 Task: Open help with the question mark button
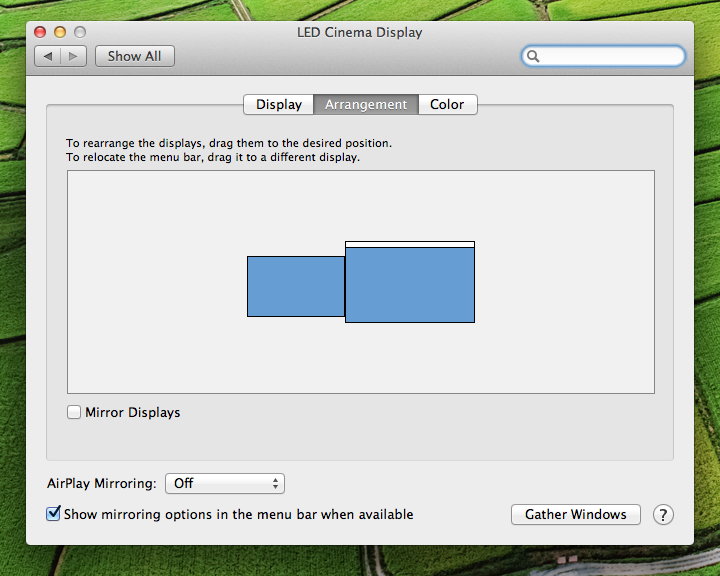point(663,514)
